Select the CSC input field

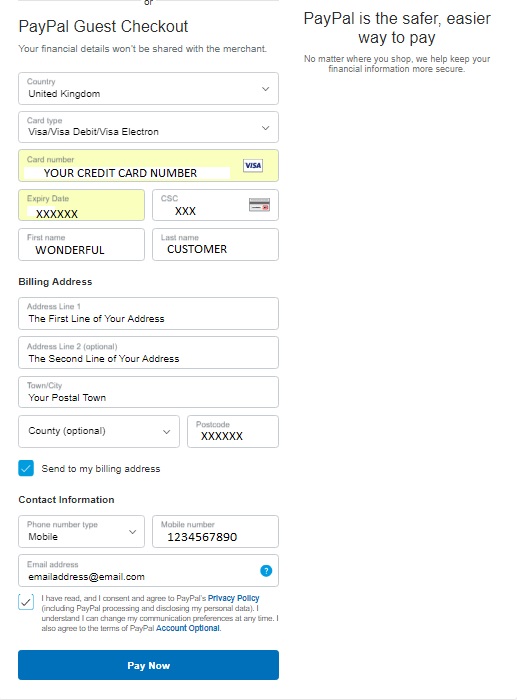click(x=215, y=205)
